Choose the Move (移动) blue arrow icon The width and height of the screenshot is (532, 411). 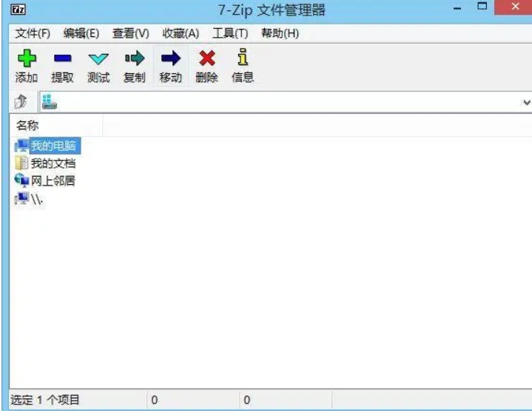point(171,58)
